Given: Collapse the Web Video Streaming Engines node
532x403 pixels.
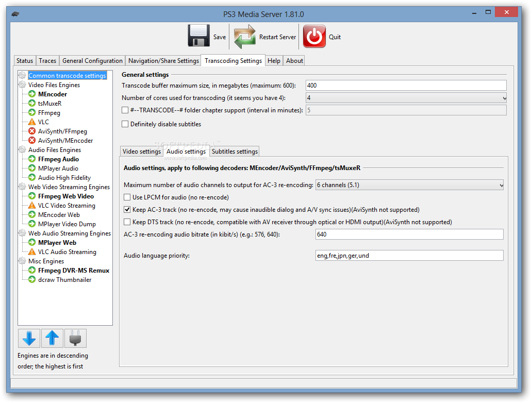Looking at the screenshot, I should 22,187.
